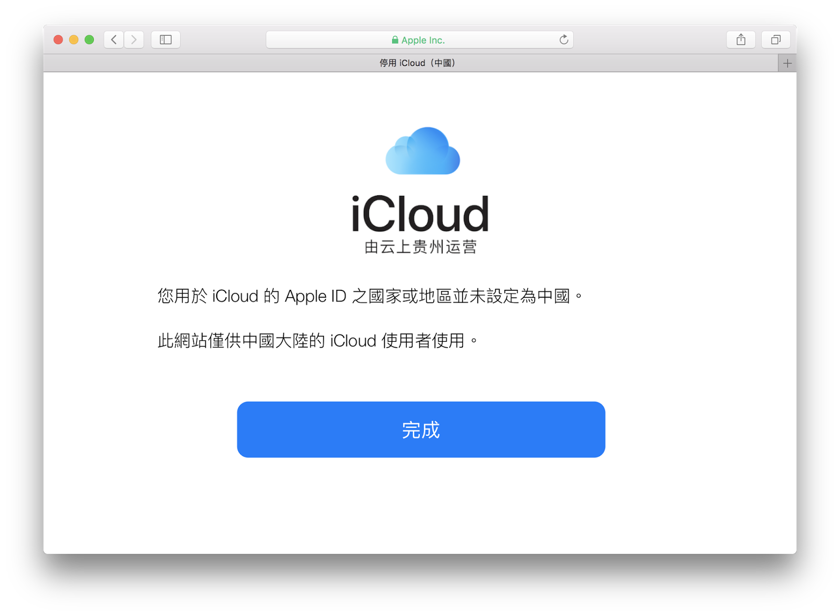Viewport: 840px width, 616px height.
Task: Show all tabs overview icon
Action: coord(776,40)
